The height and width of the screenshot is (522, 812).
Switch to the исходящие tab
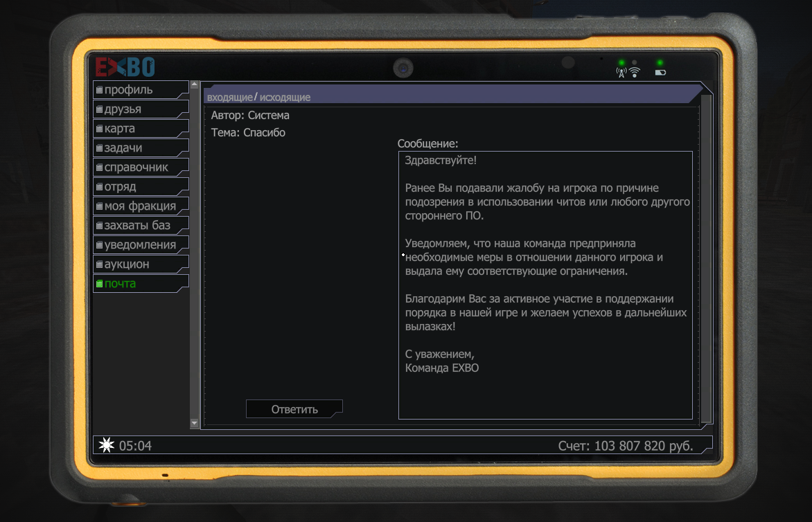[285, 97]
